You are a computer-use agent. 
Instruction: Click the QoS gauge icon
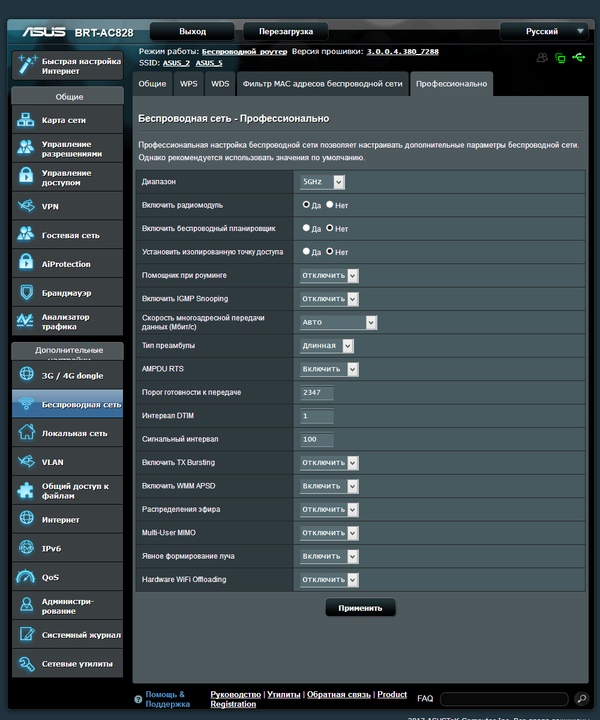[26, 577]
